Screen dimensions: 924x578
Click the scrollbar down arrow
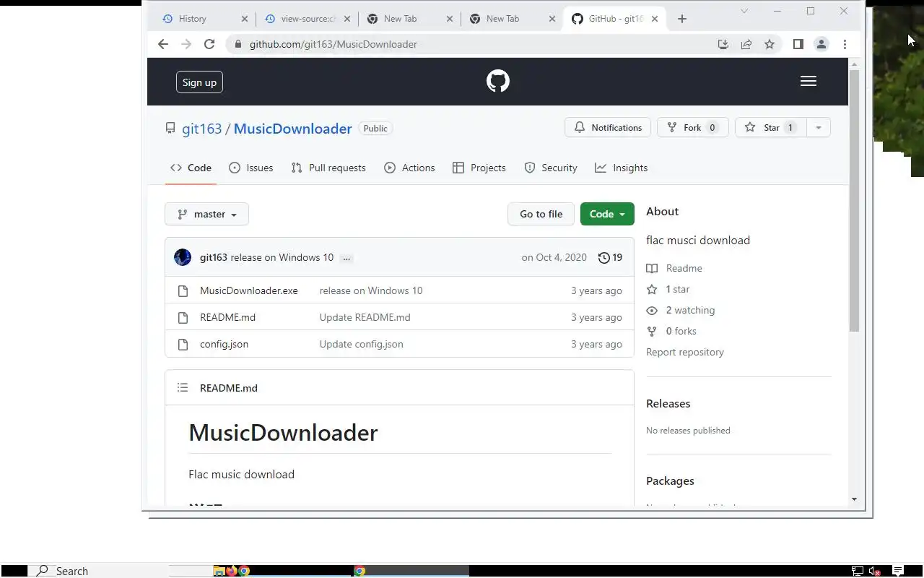pyautogui.click(x=855, y=499)
